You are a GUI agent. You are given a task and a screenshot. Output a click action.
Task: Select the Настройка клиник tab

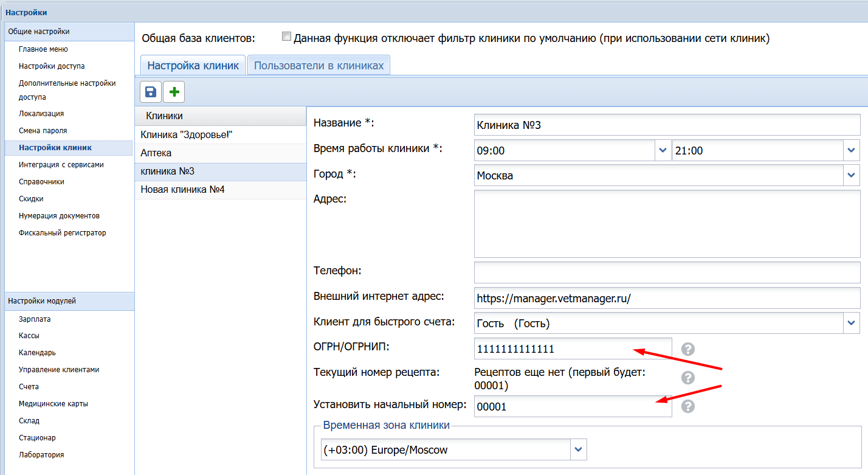[x=193, y=65]
